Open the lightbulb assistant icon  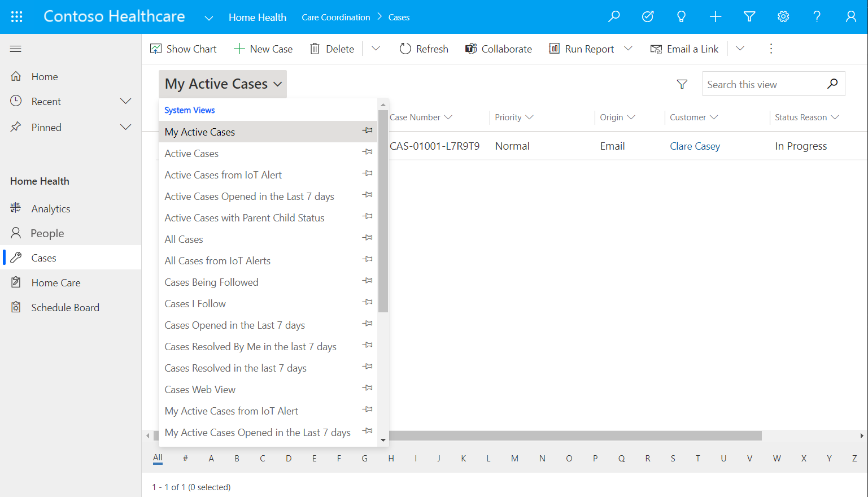[x=682, y=17]
